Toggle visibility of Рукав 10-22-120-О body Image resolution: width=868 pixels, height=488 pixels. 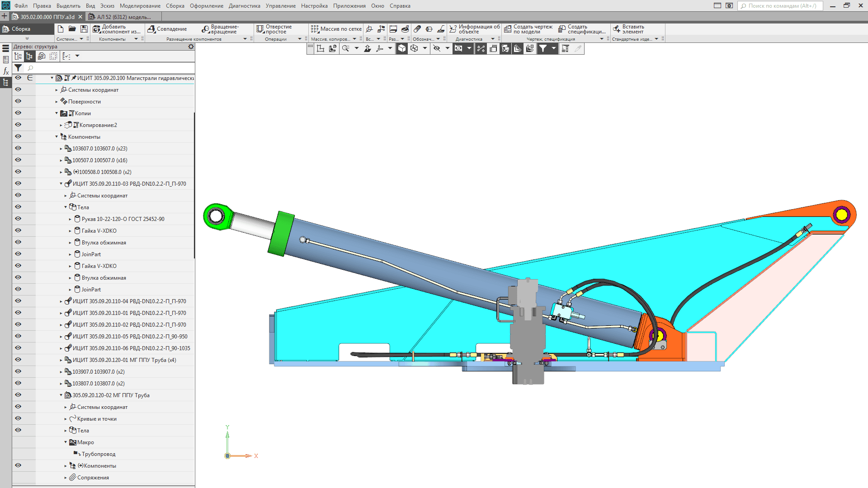coord(18,219)
